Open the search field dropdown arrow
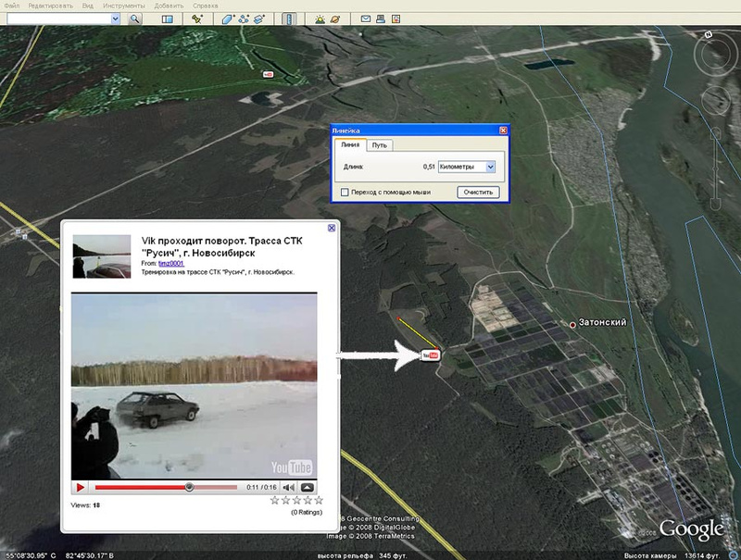Screen dimensions: 741x560 point(115,19)
